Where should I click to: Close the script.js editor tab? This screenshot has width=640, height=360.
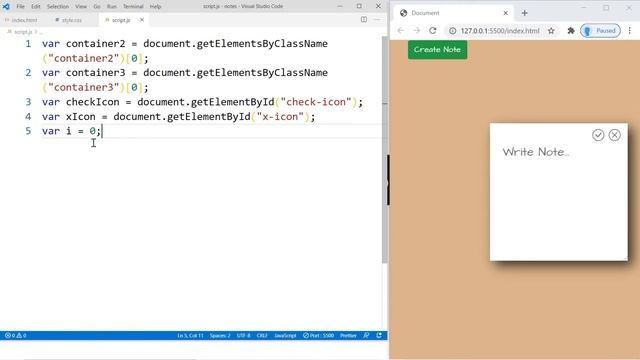pos(142,20)
